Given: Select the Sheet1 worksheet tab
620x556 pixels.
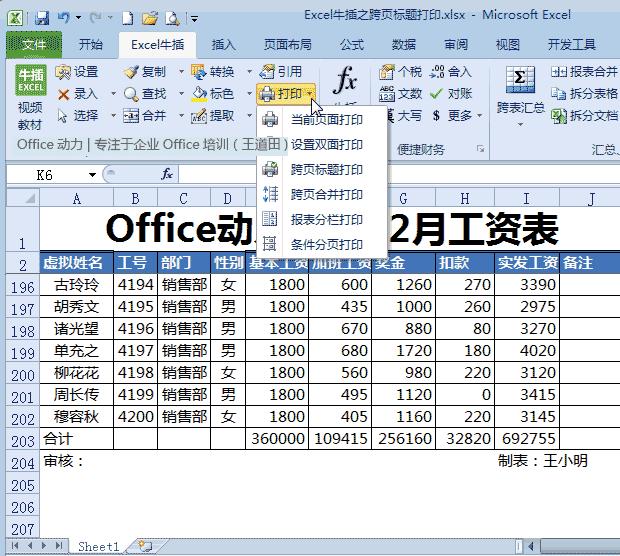Looking at the screenshot, I should click(x=98, y=547).
